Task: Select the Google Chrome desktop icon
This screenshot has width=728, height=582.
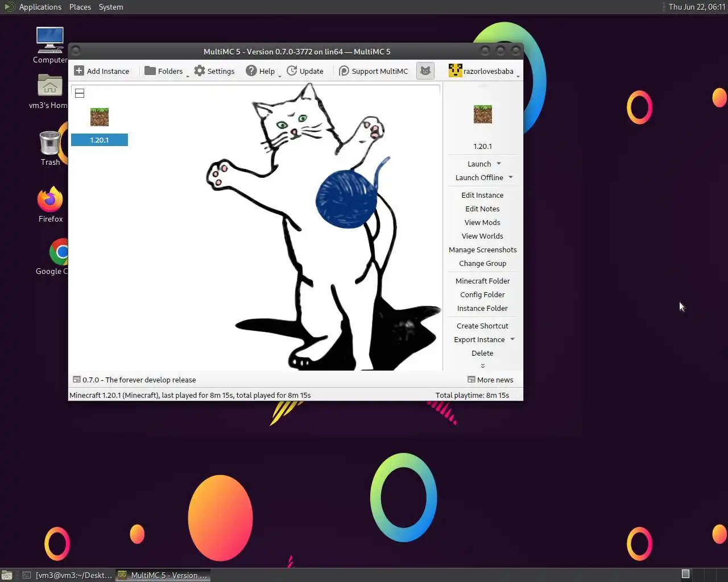Action: [52, 257]
